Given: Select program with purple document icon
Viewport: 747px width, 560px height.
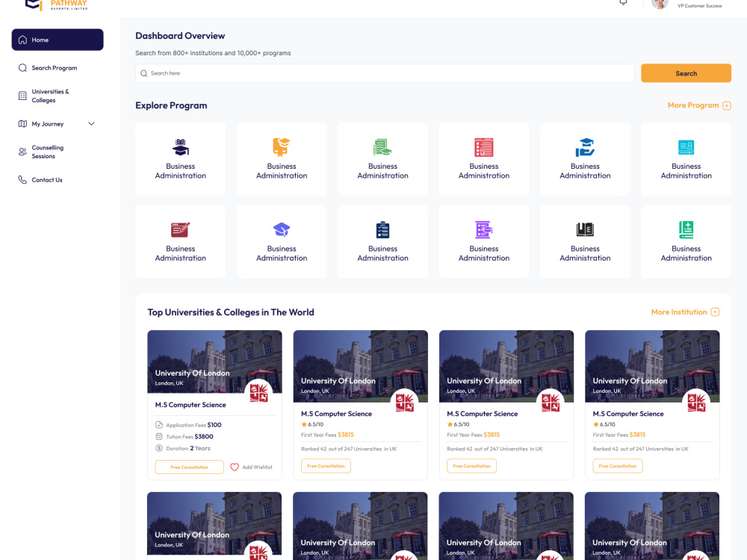Looking at the screenshot, I should click(484, 241).
